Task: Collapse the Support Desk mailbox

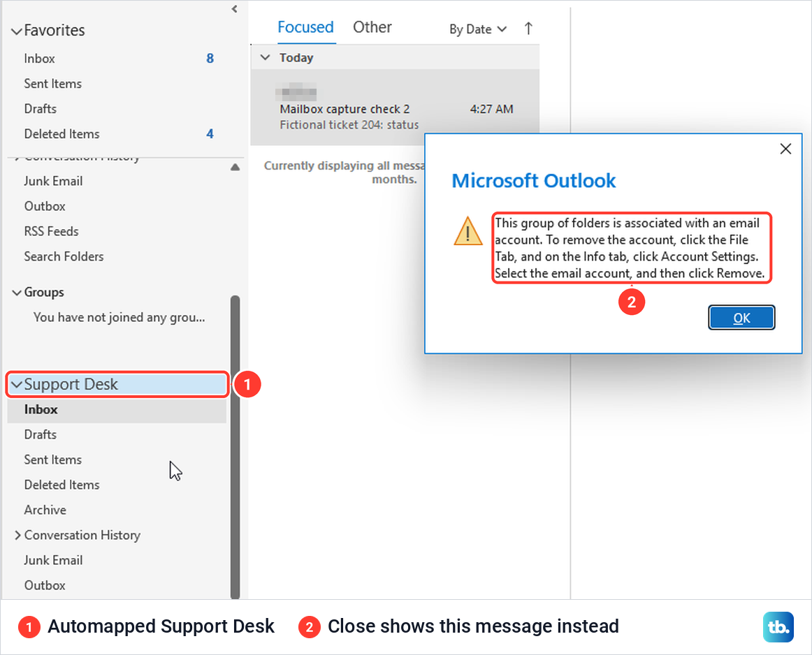Action: coord(17,385)
